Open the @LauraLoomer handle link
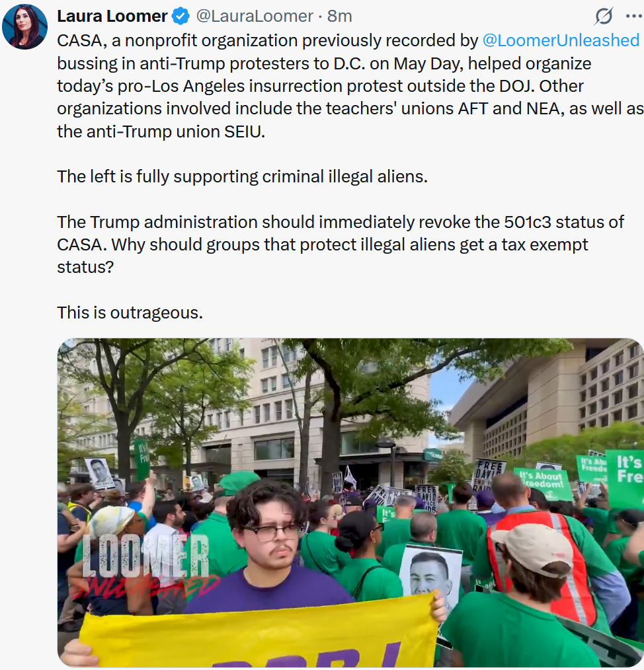Screen dimensions: 644x670 [x=255, y=17]
